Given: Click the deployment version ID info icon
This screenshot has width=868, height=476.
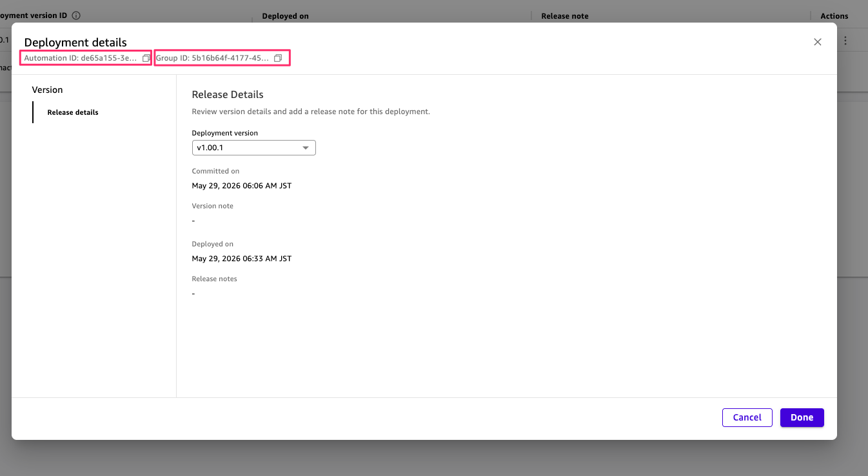Looking at the screenshot, I should pos(76,15).
